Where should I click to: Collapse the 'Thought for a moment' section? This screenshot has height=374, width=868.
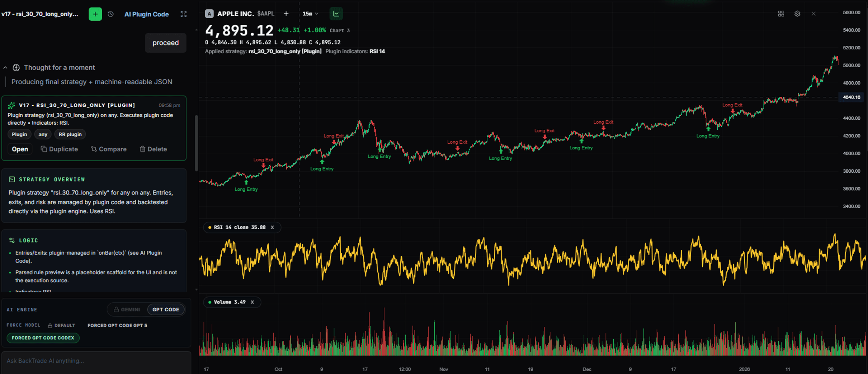click(x=5, y=67)
